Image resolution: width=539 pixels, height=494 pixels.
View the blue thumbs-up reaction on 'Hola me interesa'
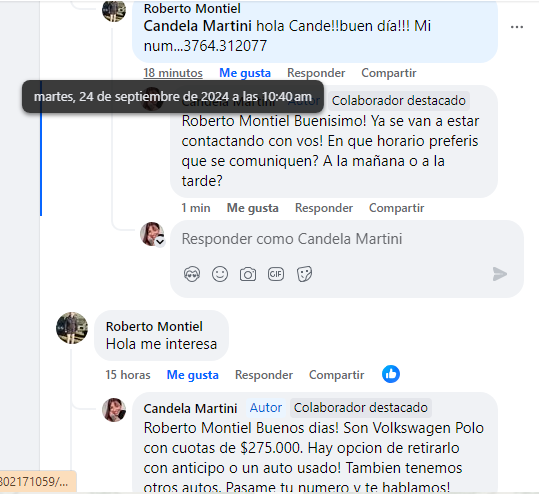391,374
